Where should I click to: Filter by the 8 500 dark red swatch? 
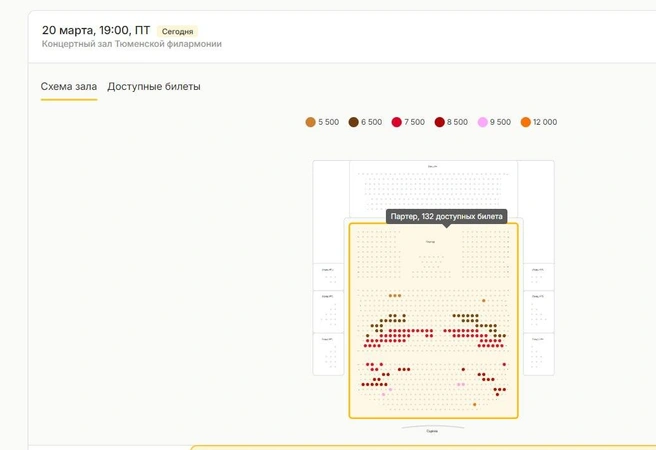coord(439,122)
